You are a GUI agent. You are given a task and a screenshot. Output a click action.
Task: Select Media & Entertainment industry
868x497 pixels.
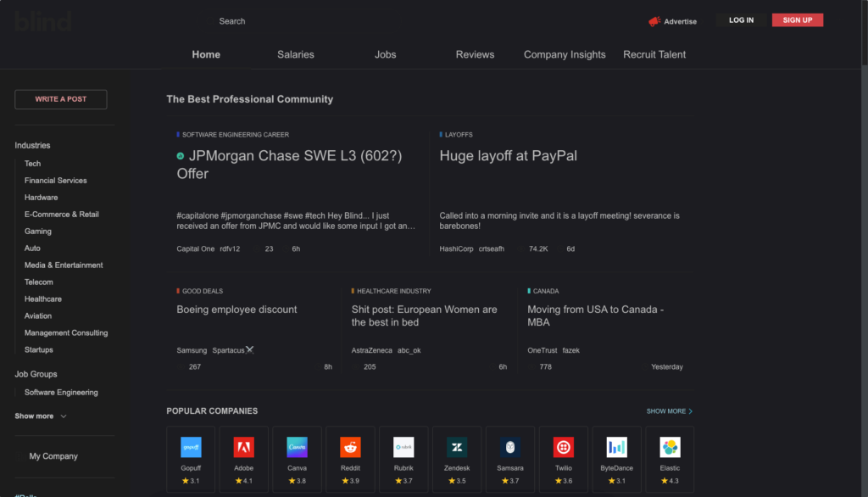click(64, 265)
